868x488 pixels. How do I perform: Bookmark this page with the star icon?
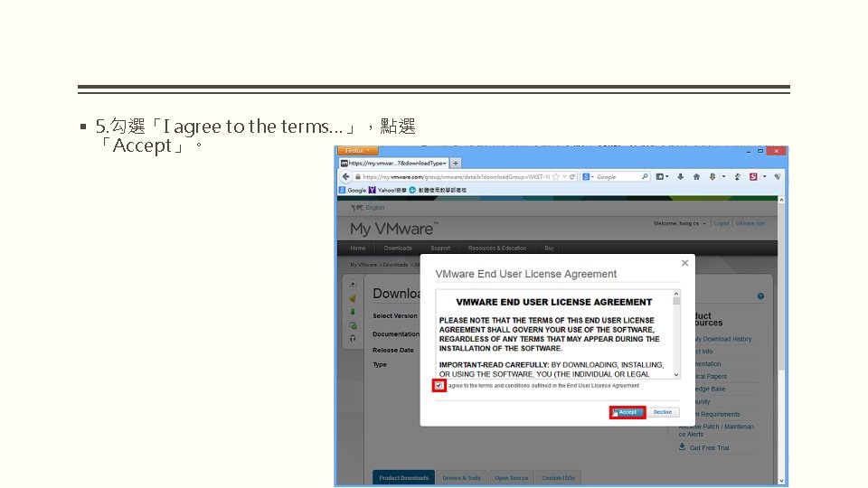click(x=556, y=177)
